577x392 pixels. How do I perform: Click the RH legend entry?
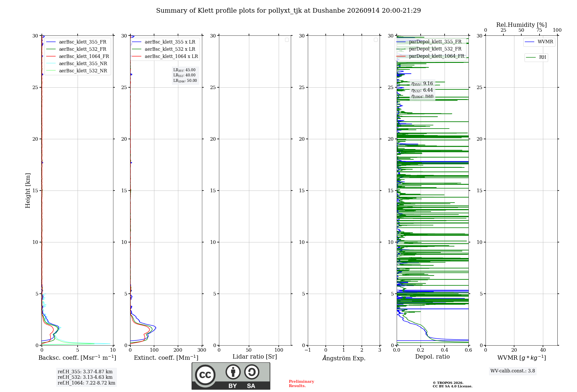point(536,57)
